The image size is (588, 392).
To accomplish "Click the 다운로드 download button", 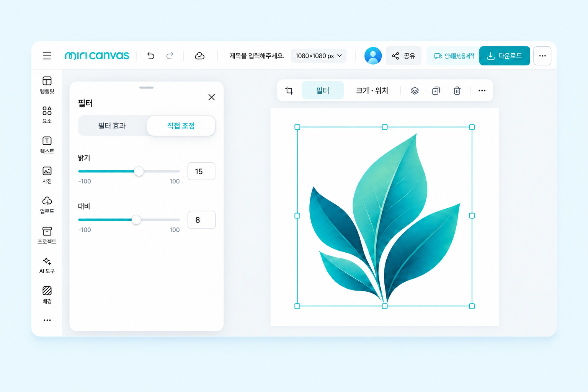I will [505, 56].
